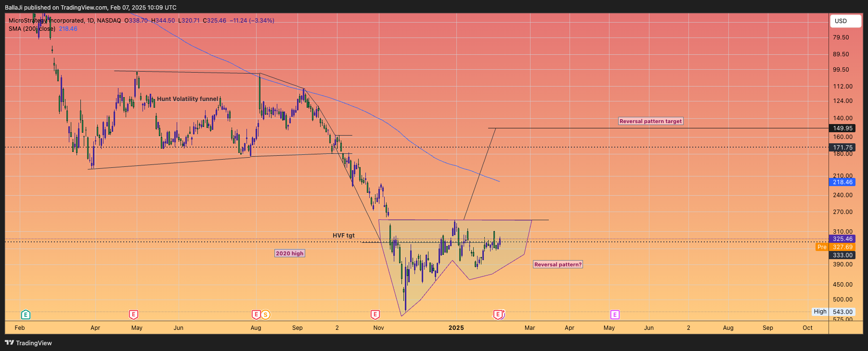This screenshot has width=868, height=351.
Task: Click the Nov label on time axis
Action: (379, 328)
